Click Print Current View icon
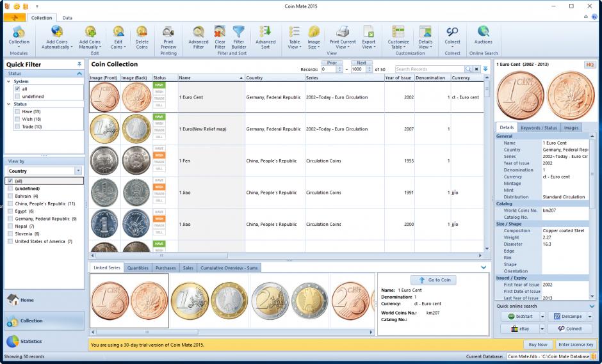The height and width of the screenshot is (364, 602). point(343,32)
